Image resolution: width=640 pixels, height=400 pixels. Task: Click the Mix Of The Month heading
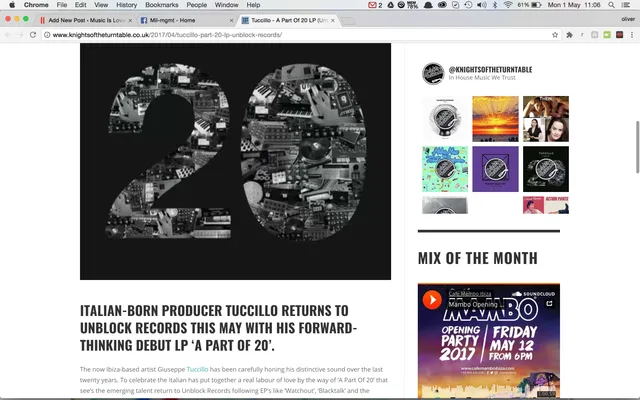(x=478, y=258)
